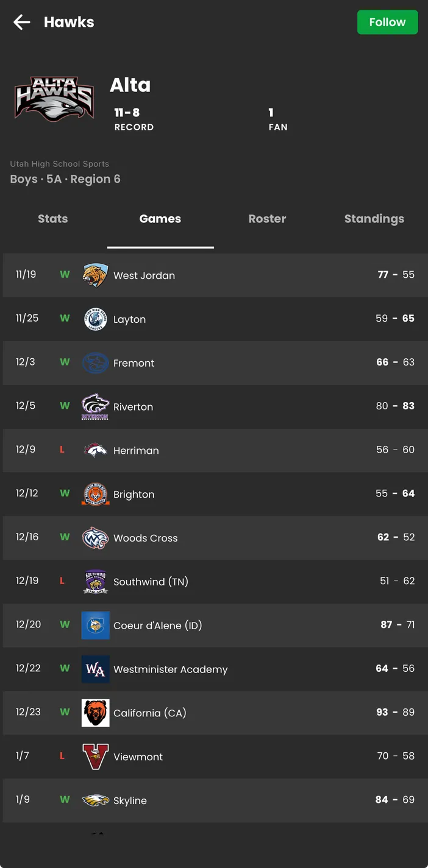Viewport: 428px width, 868px height.
Task: View the Southwind (TN) matchup result
Action: click(214, 582)
